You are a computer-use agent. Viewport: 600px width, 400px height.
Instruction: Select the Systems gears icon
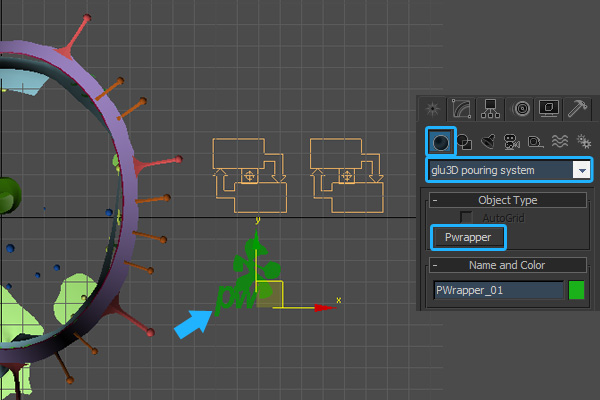coord(581,141)
